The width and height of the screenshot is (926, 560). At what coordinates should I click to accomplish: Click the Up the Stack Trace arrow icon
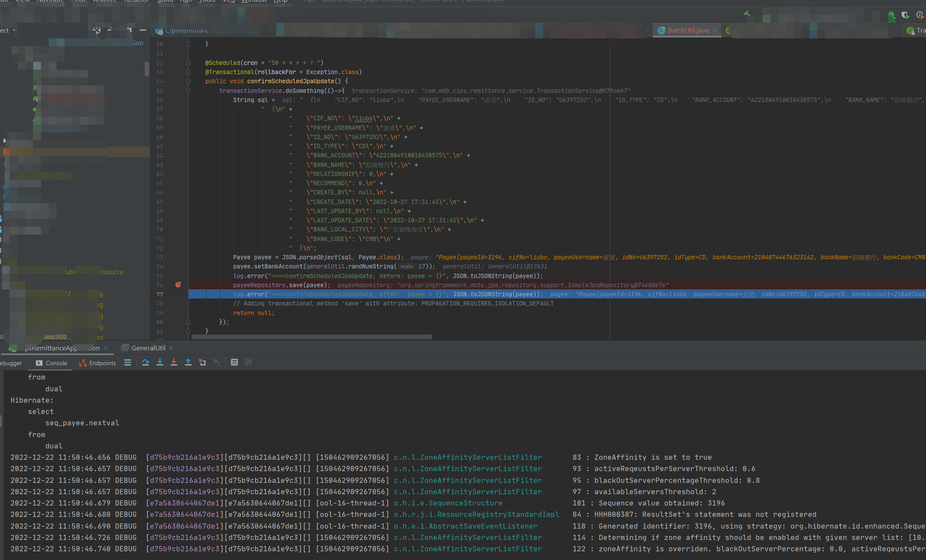[188, 362]
